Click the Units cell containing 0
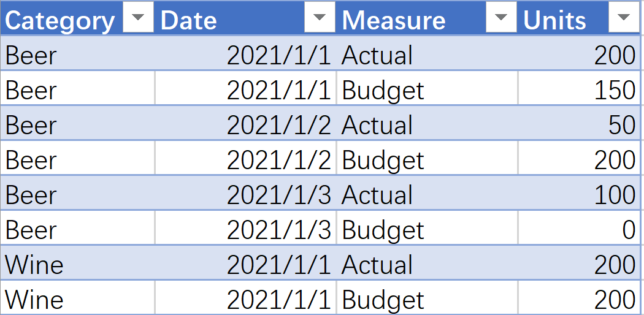The width and height of the screenshot is (644, 315). (579, 227)
